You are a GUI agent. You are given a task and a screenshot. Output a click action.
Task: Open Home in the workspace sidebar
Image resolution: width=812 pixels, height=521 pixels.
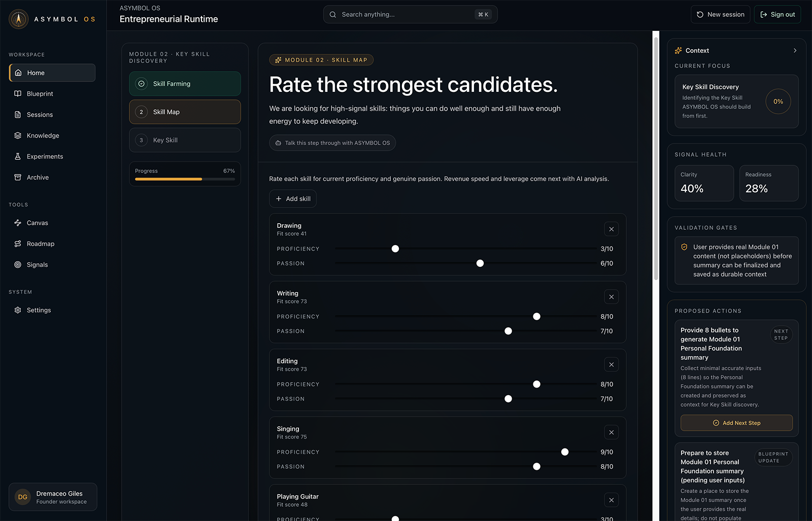point(52,73)
